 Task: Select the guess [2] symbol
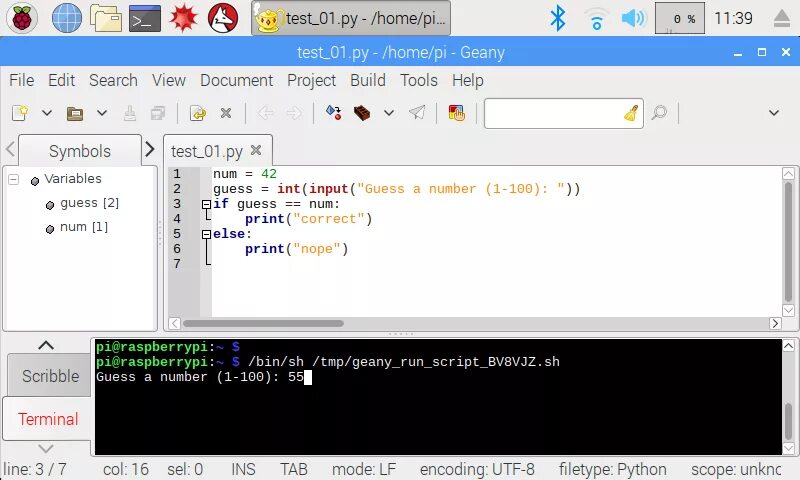(89, 203)
